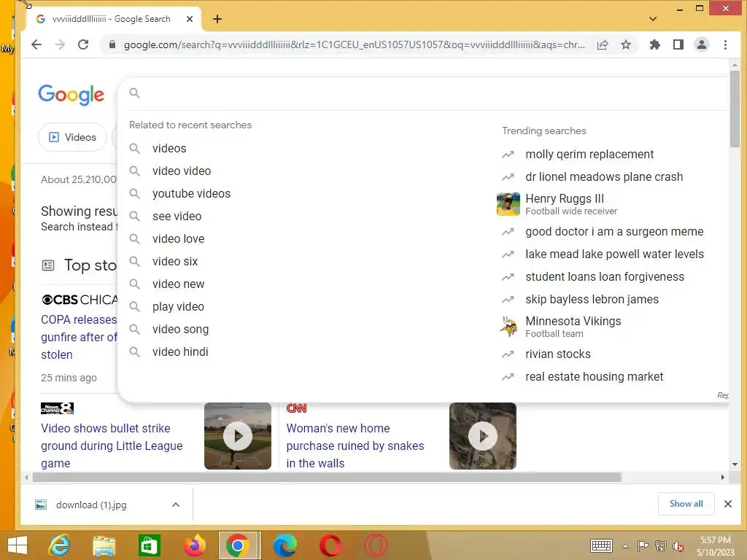
Task: Choose the 'video six' suggestion
Action: point(175,262)
